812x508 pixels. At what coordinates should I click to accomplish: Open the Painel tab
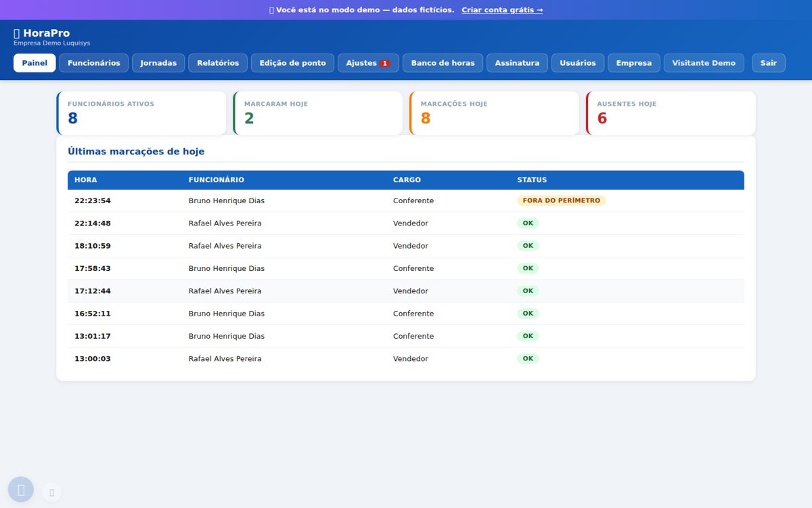point(35,63)
